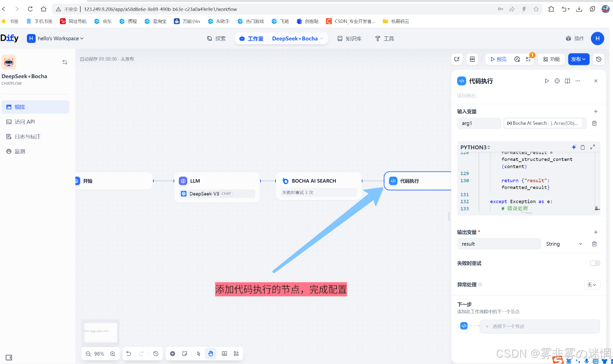Select 编排 in the left sidebar
The width and height of the screenshot is (613, 364).
click(x=35, y=107)
